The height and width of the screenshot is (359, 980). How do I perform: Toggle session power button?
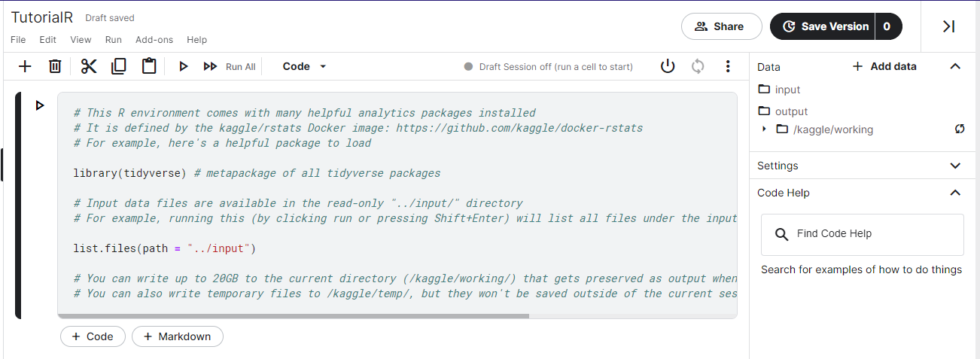[x=668, y=66]
